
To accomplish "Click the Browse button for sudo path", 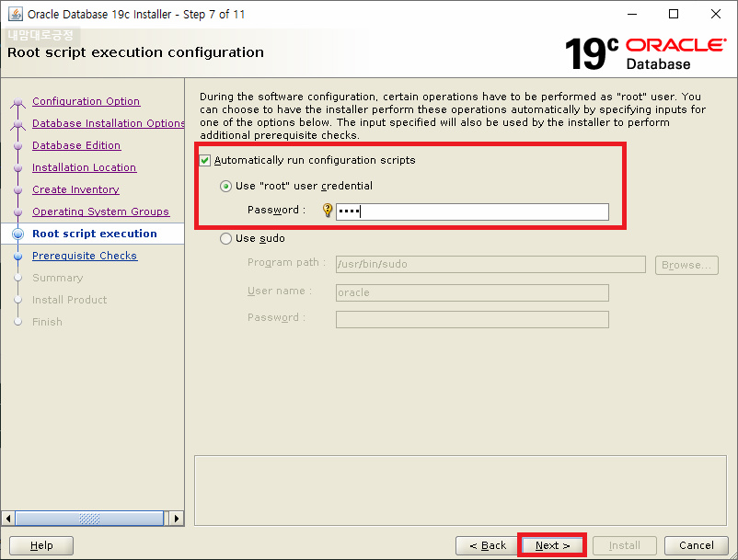I will 686,265.
